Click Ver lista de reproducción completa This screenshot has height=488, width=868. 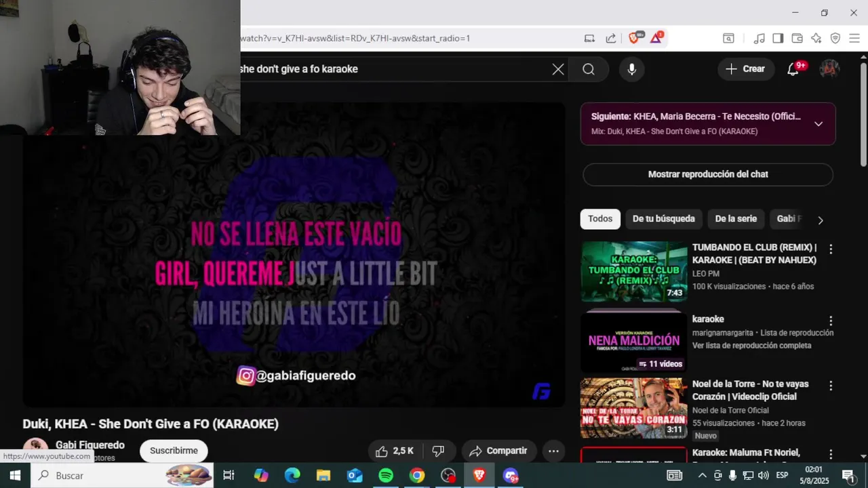[x=751, y=346]
